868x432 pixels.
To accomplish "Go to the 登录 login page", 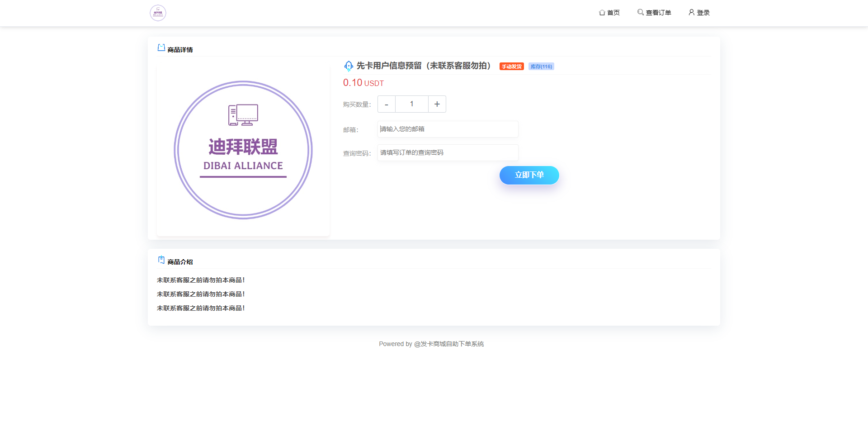I will (699, 13).
